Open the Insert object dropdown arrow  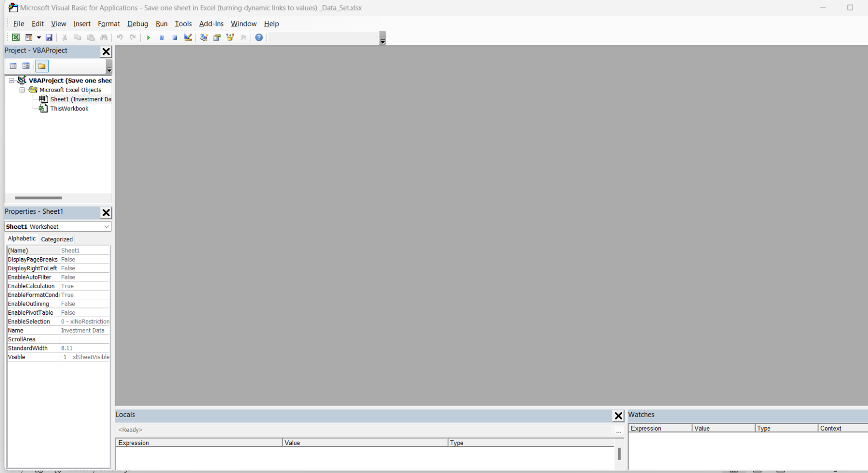pos(39,38)
